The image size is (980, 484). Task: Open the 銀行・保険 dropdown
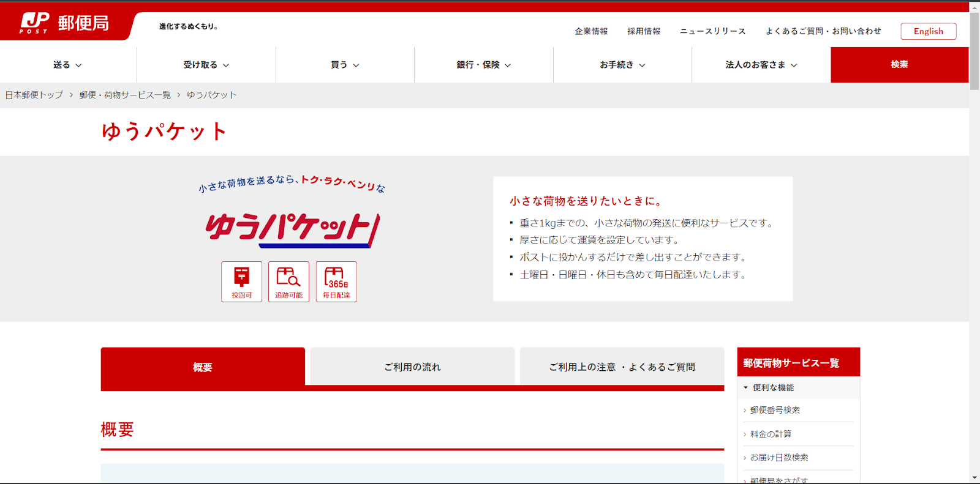click(484, 65)
